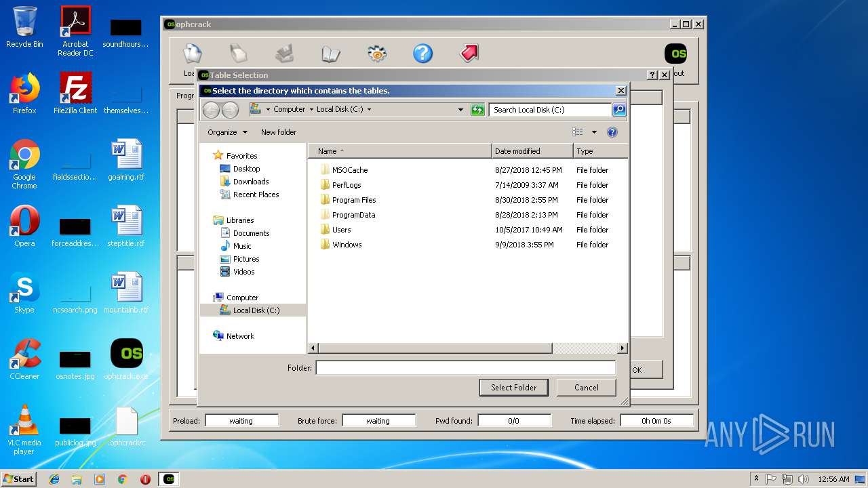868x488 pixels.
Task: Click the Folder name input field
Action: pos(466,368)
